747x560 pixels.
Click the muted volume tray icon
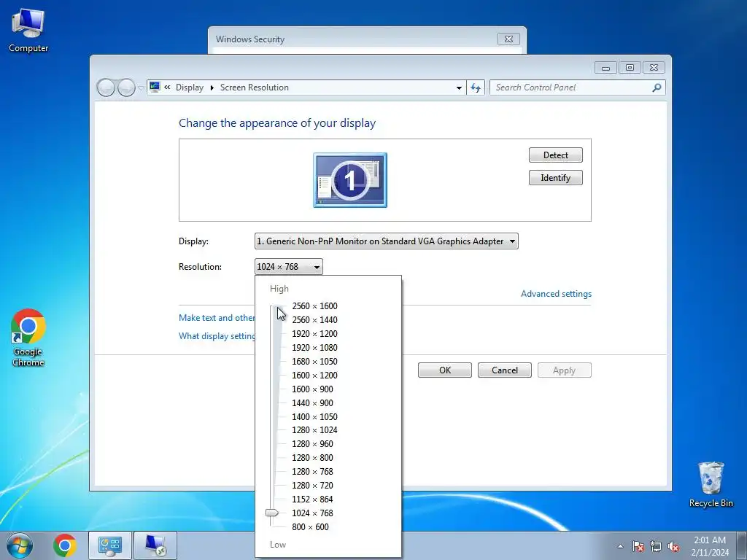(x=673, y=546)
